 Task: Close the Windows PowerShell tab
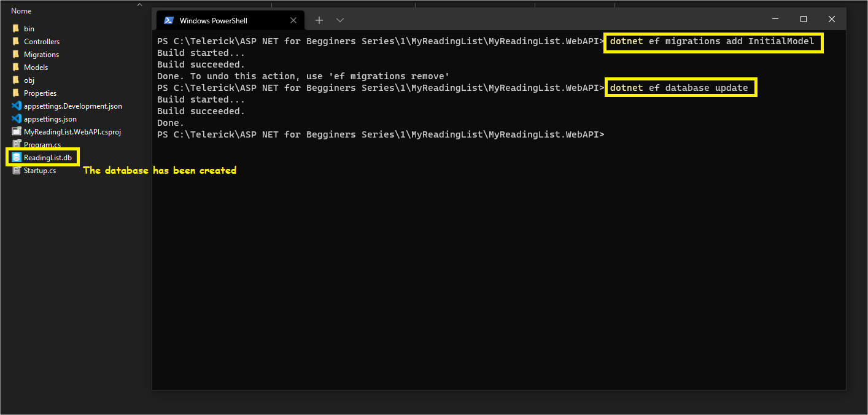[293, 20]
